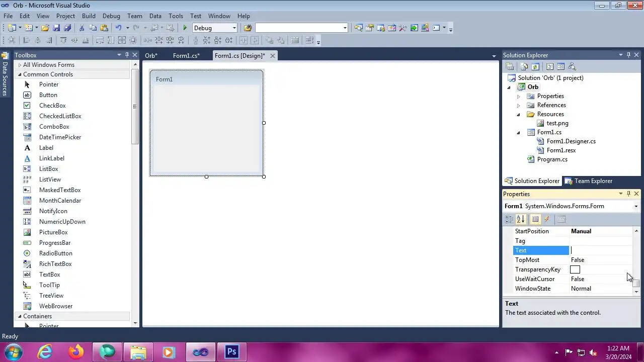Select the PictureBox control in Toolbox
The width and height of the screenshot is (644, 362).
[x=53, y=232]
